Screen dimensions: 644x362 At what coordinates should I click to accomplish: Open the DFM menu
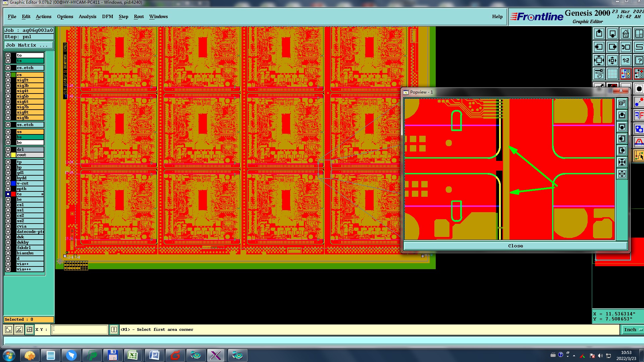tap(108, 16)
